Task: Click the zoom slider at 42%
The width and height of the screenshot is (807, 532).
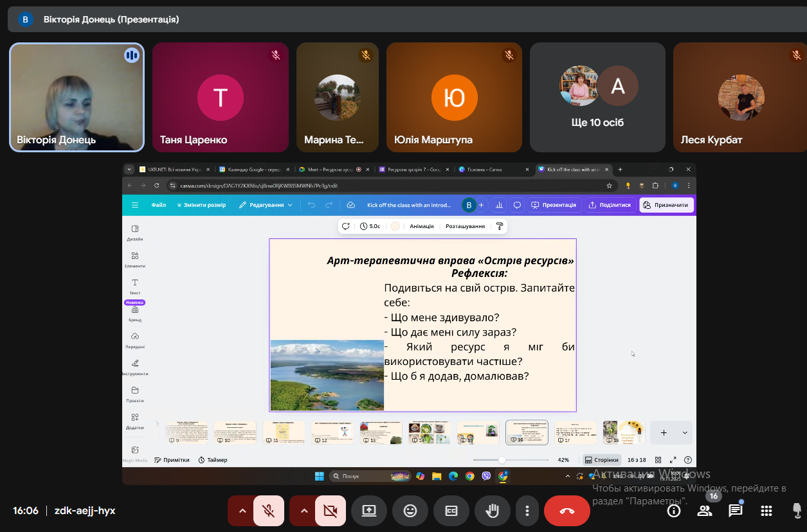Action: coord(502,460)
